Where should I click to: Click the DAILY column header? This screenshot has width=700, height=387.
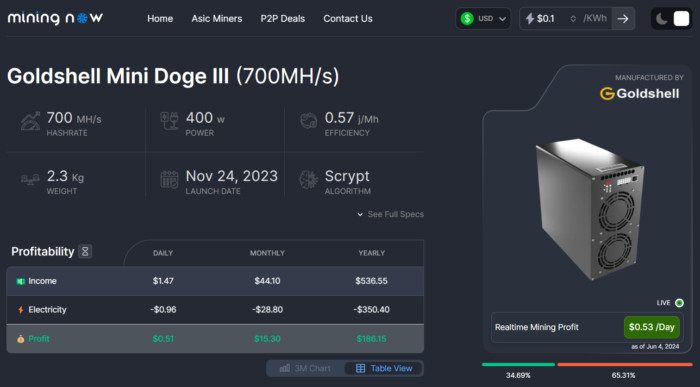(163, 253)
